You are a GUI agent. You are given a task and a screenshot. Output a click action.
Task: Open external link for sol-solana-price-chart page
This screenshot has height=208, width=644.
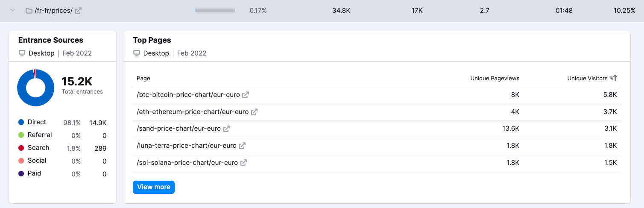243,163
